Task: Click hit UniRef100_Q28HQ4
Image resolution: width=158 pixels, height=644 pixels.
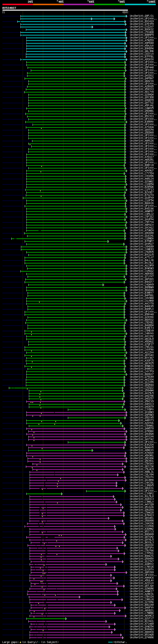Action: 142,95
